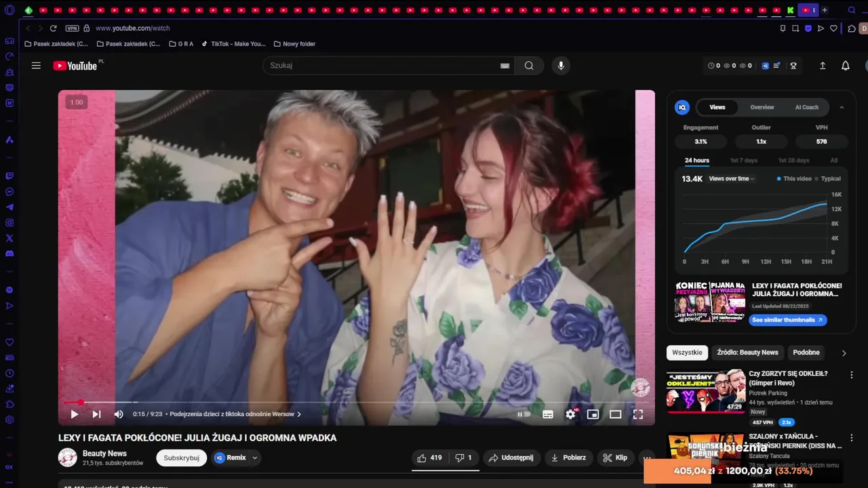The height and width of the screenshot is (488, 868).
Task: Select the 'Podobne' filter chip
Action: coord(806,352)
